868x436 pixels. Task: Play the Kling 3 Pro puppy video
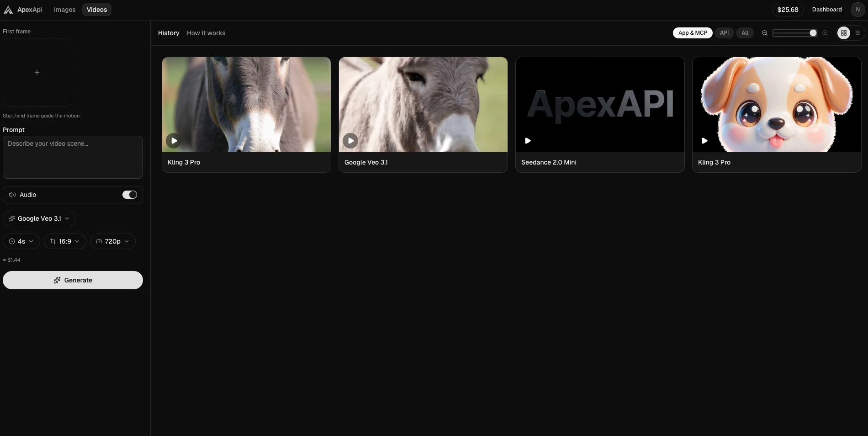point(704,141)
